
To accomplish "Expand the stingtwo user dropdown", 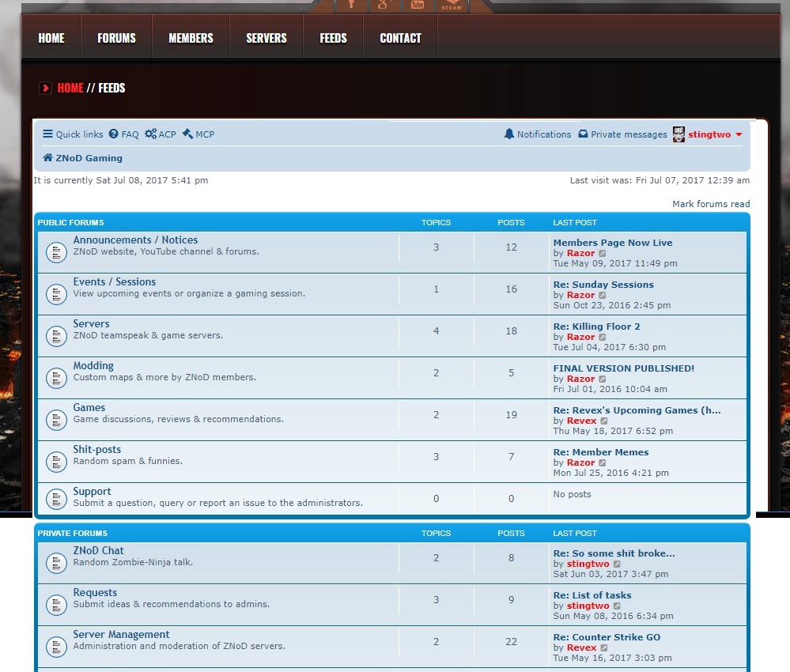I will coord(739,134).
